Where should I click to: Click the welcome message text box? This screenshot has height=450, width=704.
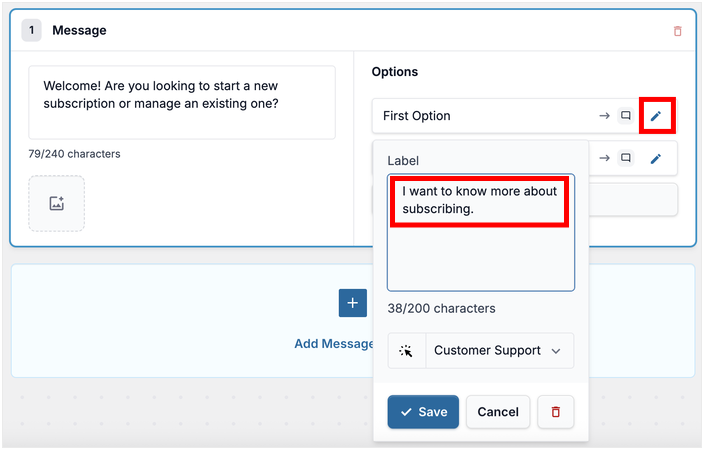pyautogui.click(x=182, y=103)
